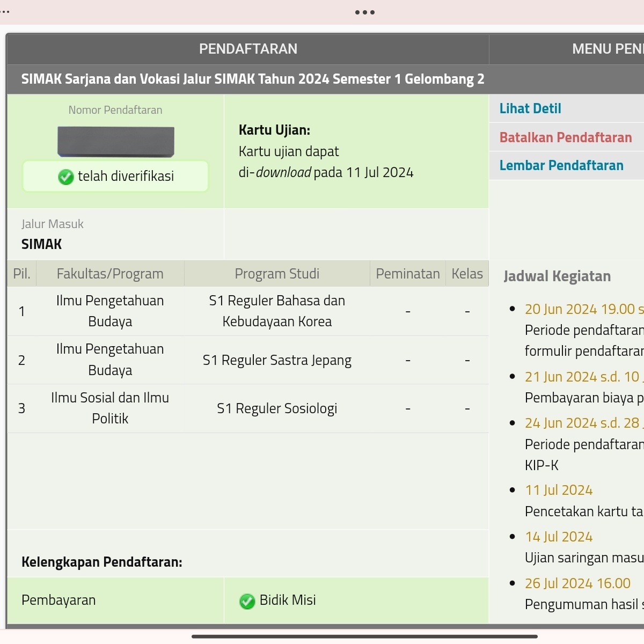The width and height of the screenshot is (644, 644).
Task: Click the telah diverifikasi status badge
Action: pos(115,176)
